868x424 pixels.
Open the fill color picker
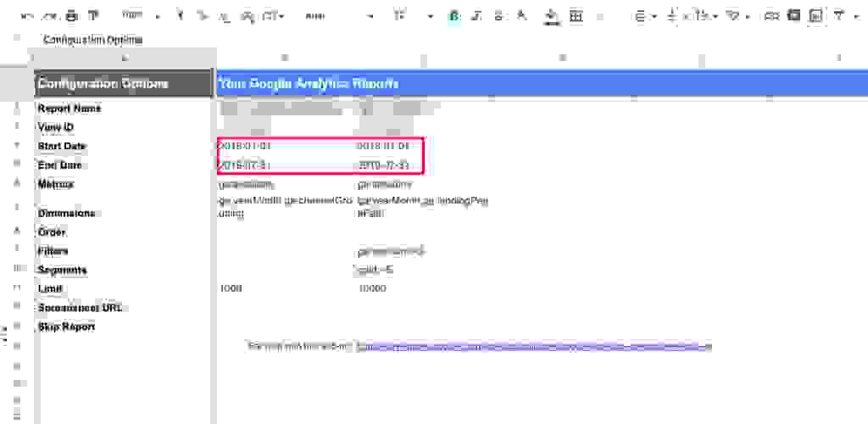tap(551, 17)
